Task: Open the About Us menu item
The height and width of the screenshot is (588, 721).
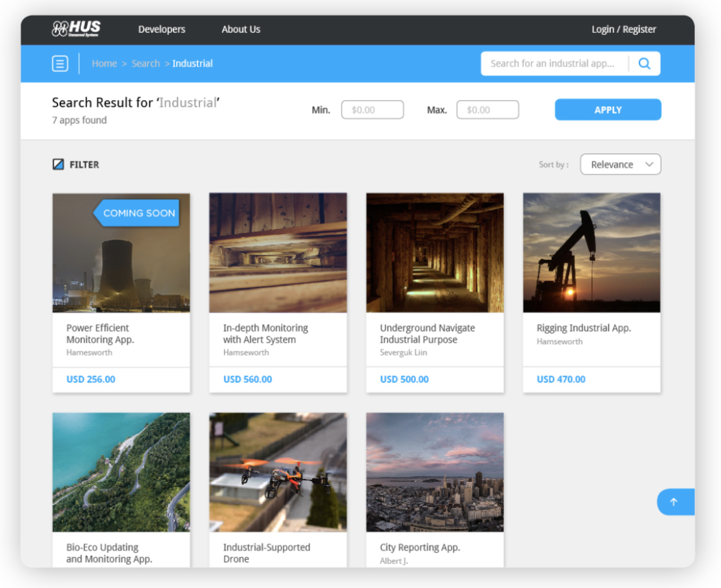Action: click(241, 29)
